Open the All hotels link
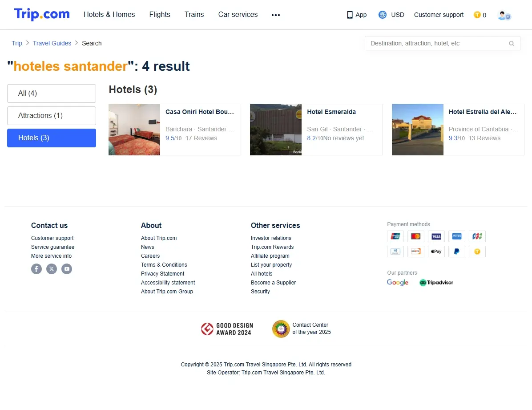The image size is (532, 410). point(261,273)
